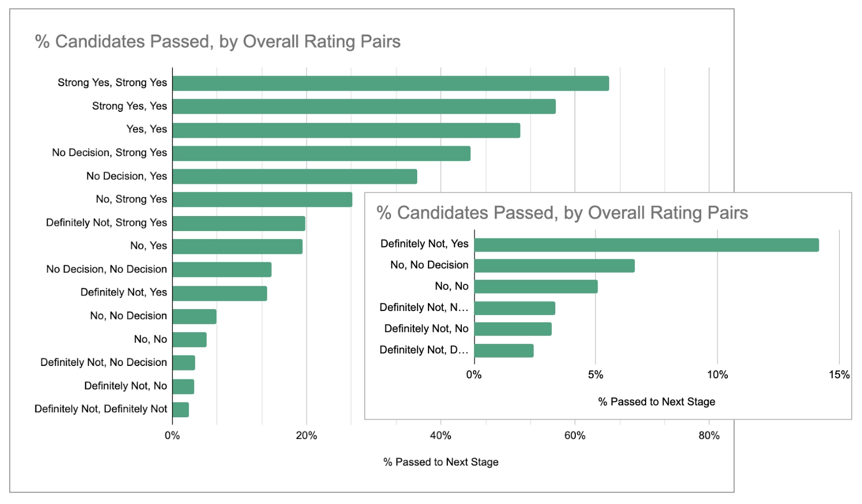Viewport: 862px width, 504px height.
Task: Click the inset chart's x-axis title
Action: (657, 402)
